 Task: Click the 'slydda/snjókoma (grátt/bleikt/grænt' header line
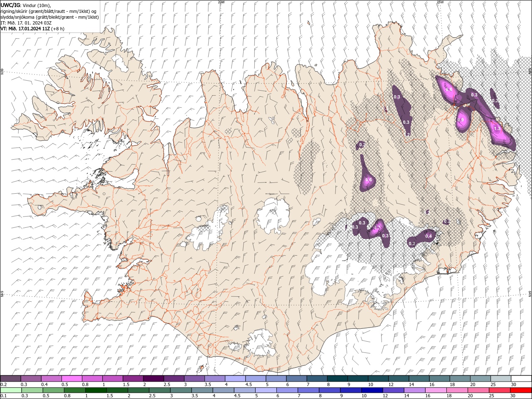(x=50, y=17)
